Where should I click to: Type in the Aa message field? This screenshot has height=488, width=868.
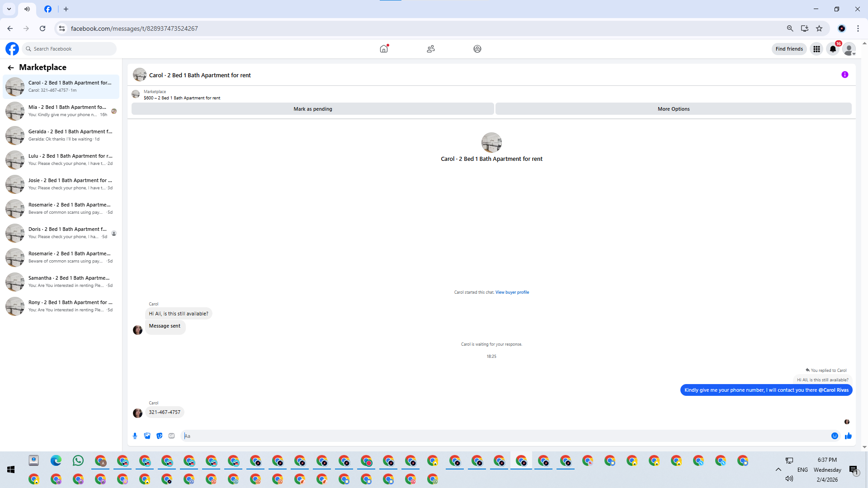(x=497, y=436)
